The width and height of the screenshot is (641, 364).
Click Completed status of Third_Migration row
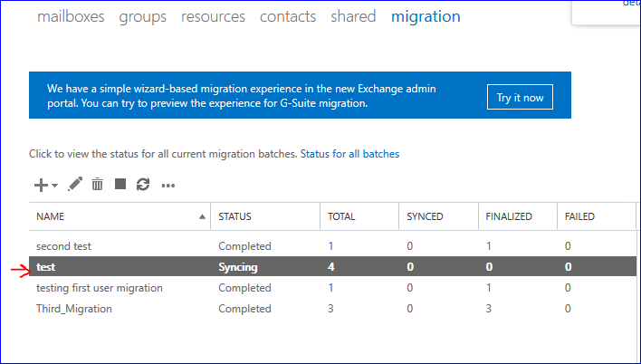(x=244, y=309)
